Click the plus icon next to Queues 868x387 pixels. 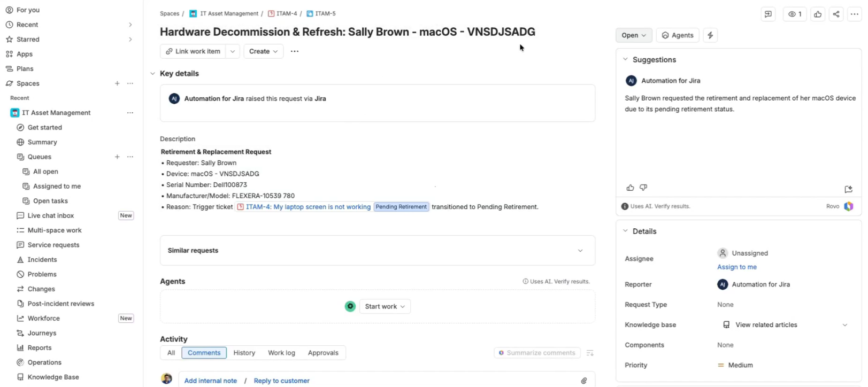tap(117, 157)
